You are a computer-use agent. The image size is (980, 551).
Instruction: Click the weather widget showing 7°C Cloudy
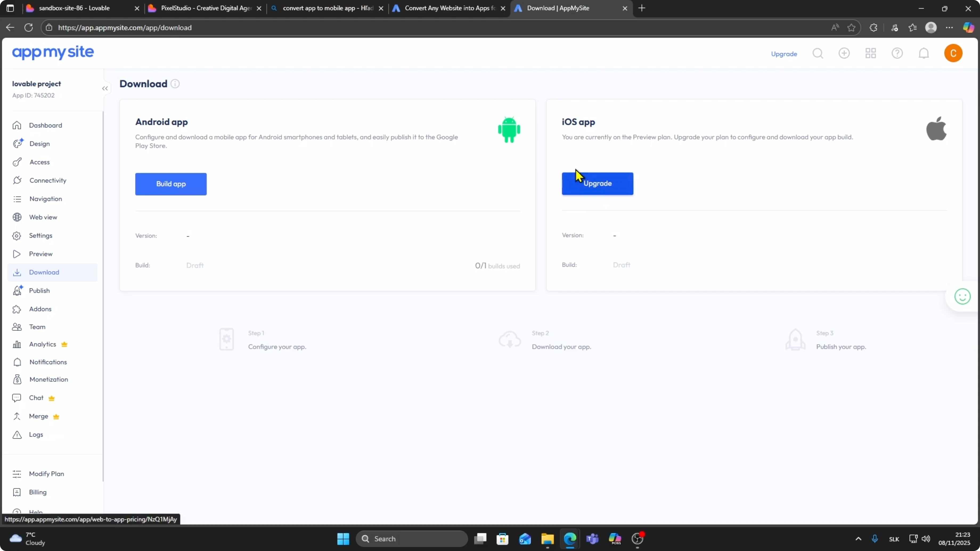pos(27,539)
